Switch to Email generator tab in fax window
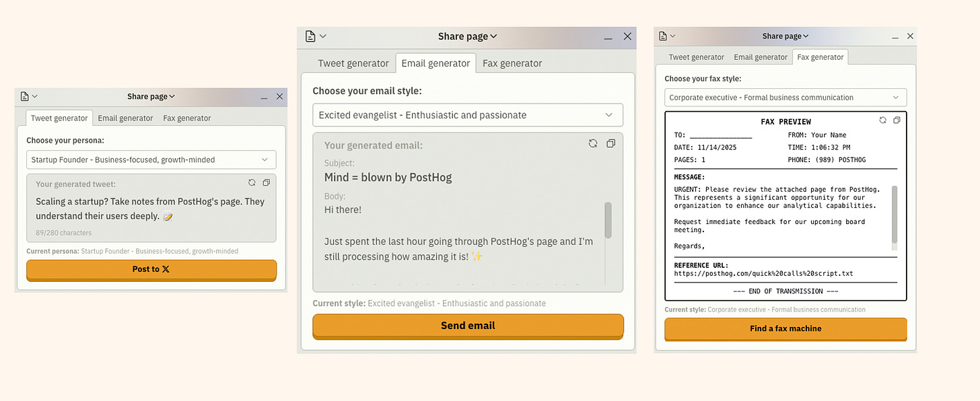980x401 pixels. coord(761,57)
